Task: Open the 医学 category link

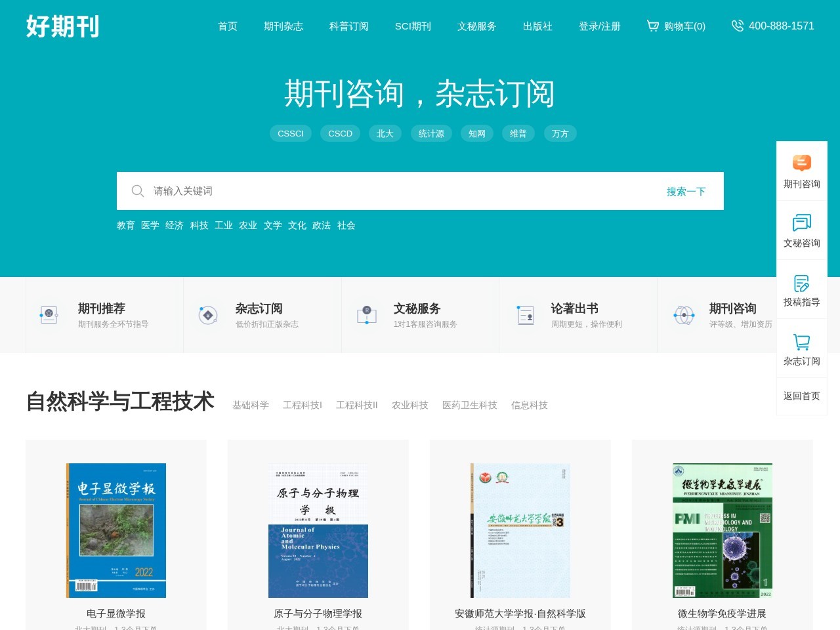Action: pos(150,225)
